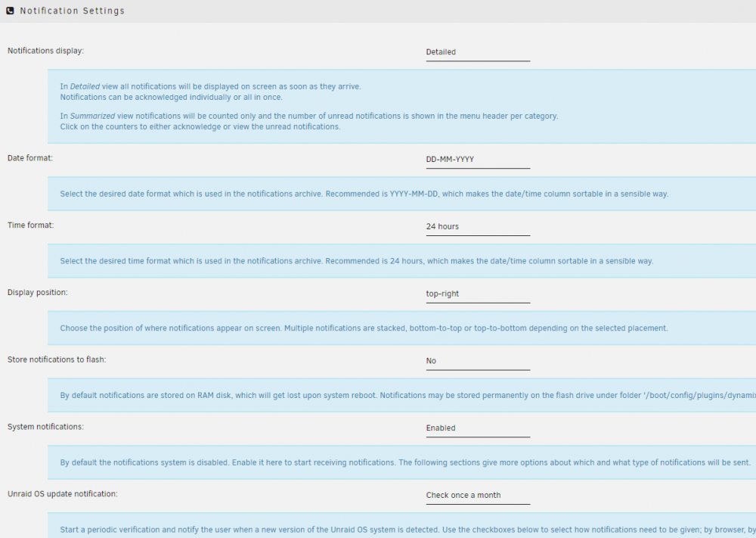Image resolution: width=756 pixels, height=538 pixels.
Task: Click the help text about Summarized view
Action: tap(308, 121)
